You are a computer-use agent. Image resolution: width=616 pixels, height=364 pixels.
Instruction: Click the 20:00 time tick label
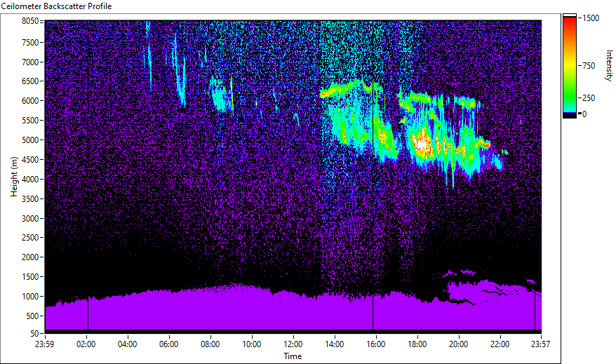(x=458, y=344)
